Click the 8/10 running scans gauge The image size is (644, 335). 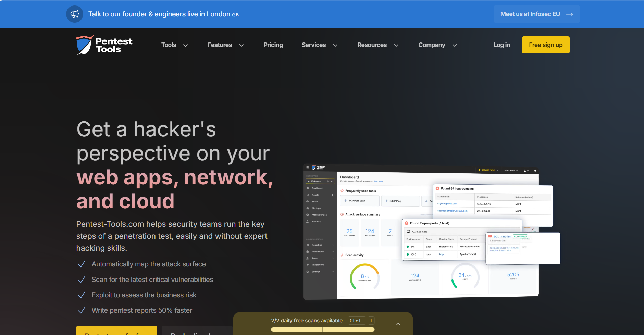click(x=364, y=277)
